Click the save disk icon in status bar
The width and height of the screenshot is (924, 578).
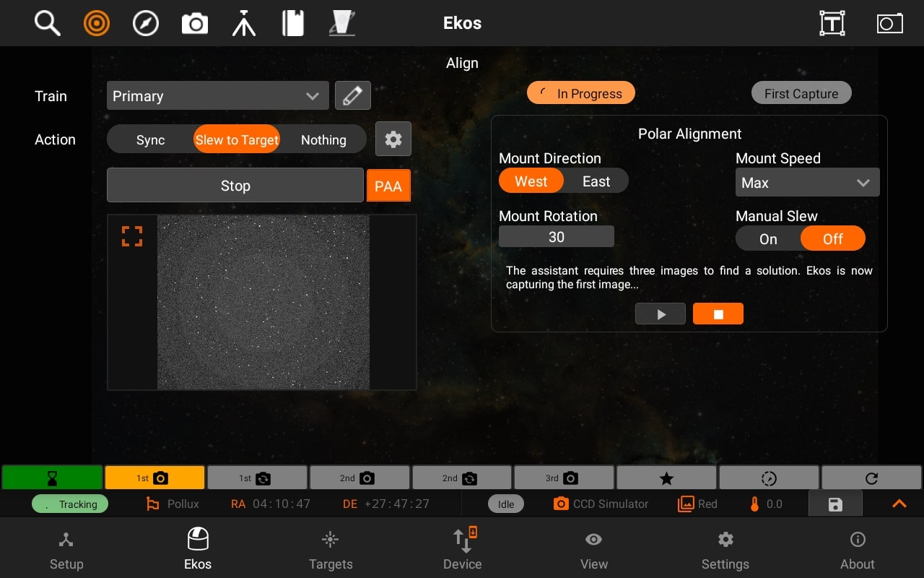tap(835, 504)
